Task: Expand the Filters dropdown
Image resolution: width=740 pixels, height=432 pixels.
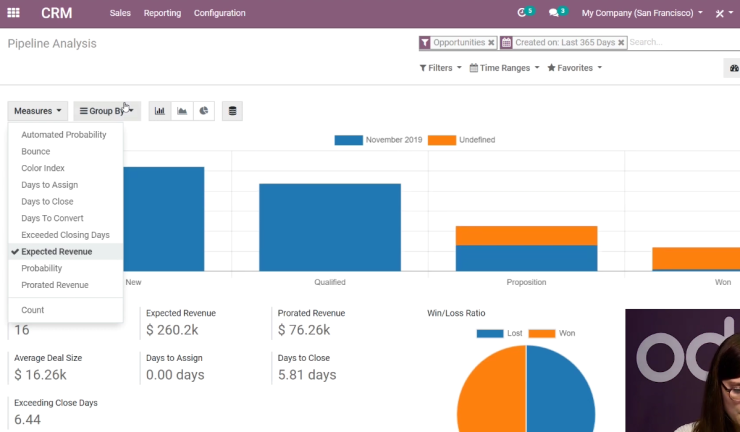Action: 440,68
